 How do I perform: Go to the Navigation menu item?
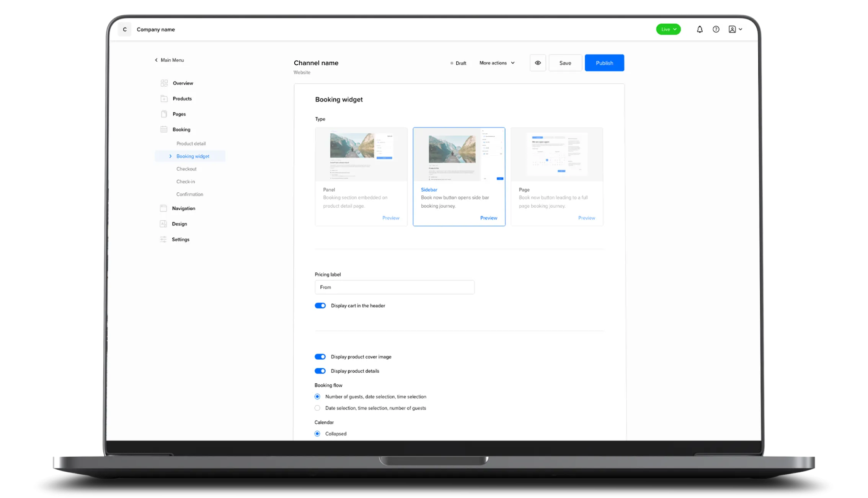point(183,208)
